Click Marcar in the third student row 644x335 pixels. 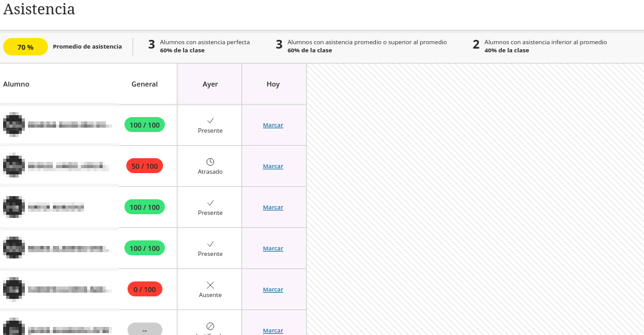coord(273,207)
